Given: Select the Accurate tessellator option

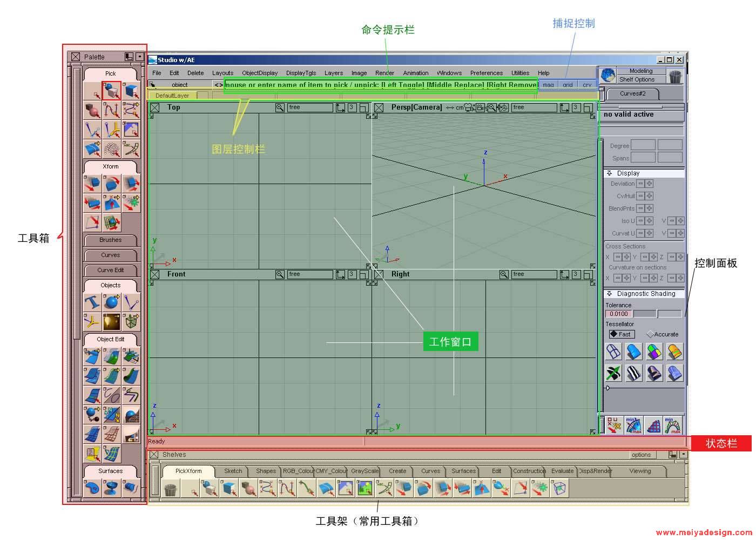Looking at the screenshot, I should 663,334.
